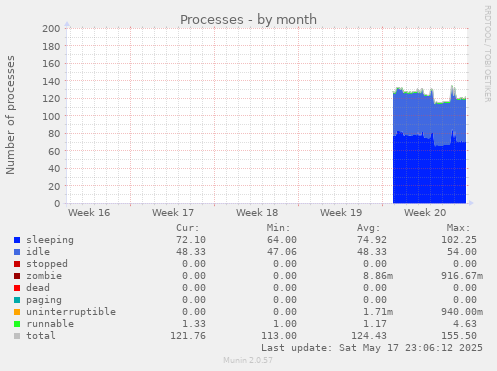Click the total minimum value 113.00
This screenshot has height=371, width=497.
(x=279, y=336)
